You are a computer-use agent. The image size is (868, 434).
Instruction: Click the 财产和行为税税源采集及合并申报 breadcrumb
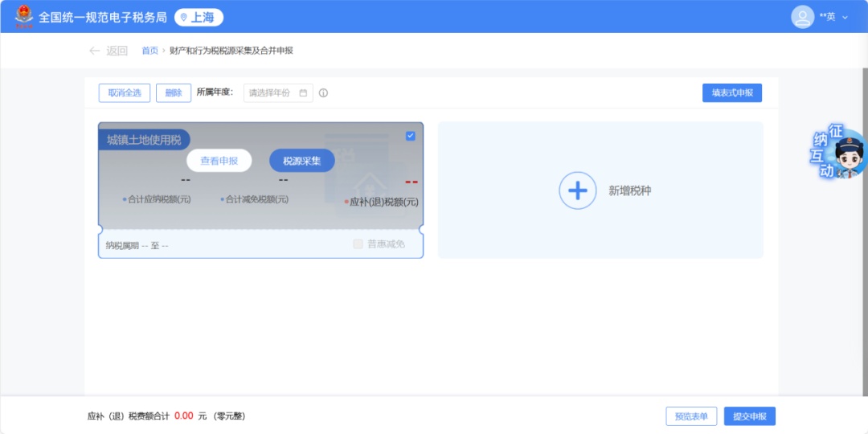(x=231, y=51)
